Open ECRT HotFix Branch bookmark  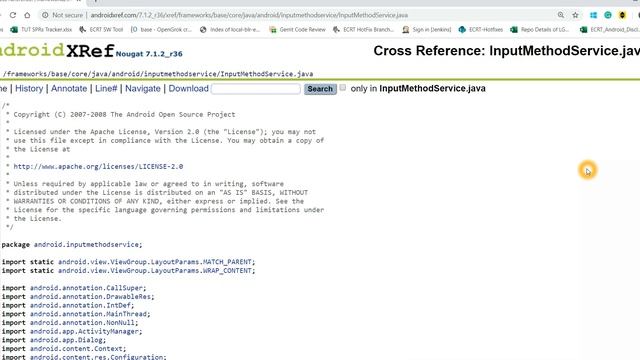363,29
